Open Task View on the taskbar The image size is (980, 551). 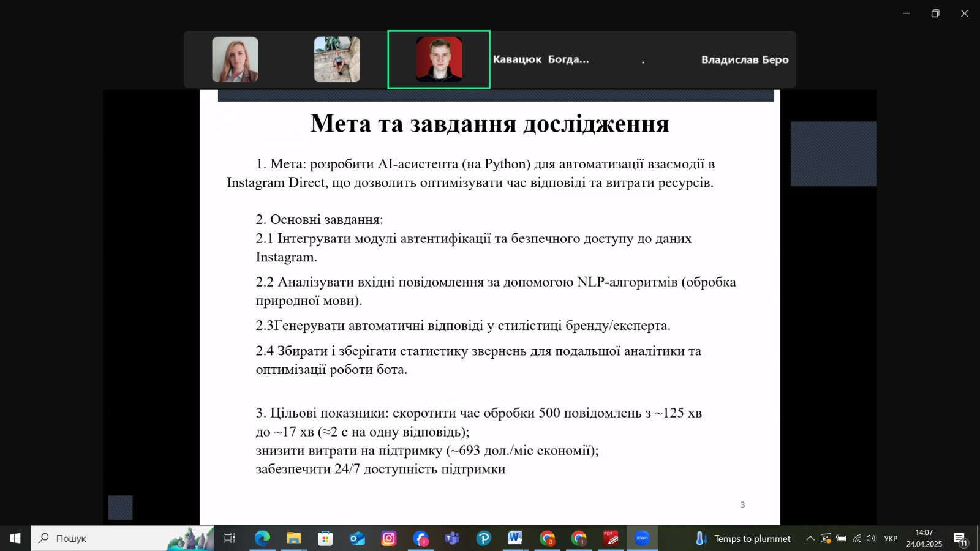(x=230, y=538)
